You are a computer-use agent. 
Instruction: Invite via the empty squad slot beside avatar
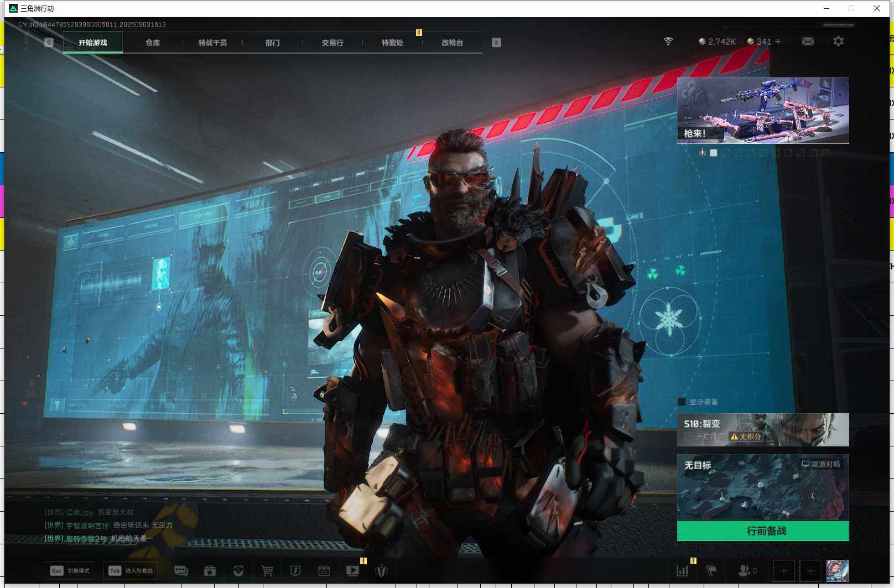(x=810, y=571)
